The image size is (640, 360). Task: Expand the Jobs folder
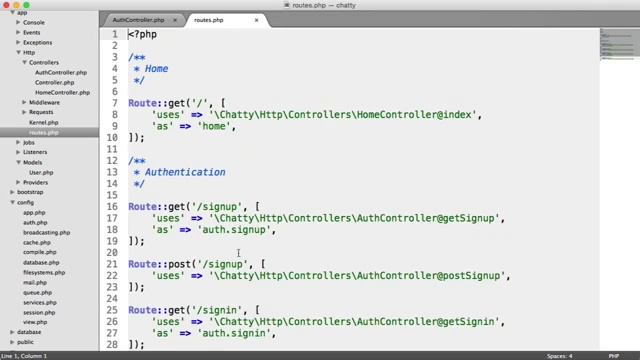click(x=18, y=142)
